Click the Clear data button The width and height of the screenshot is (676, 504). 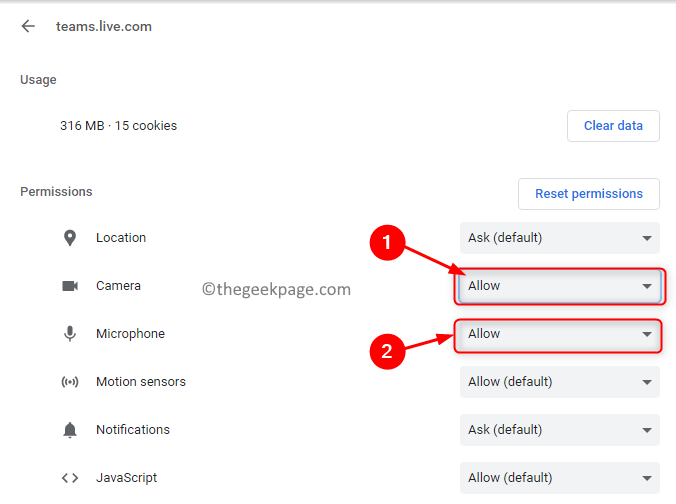pos(613,126)
